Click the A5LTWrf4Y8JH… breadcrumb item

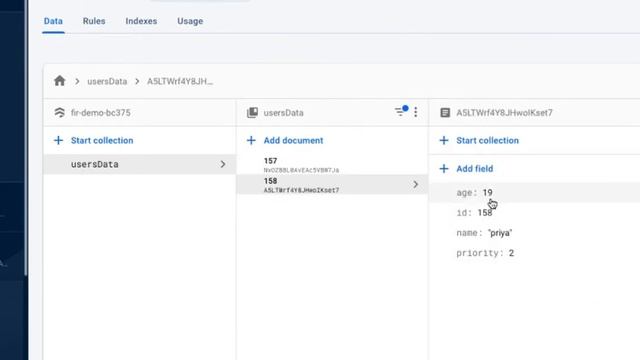(x=180, y=81)
